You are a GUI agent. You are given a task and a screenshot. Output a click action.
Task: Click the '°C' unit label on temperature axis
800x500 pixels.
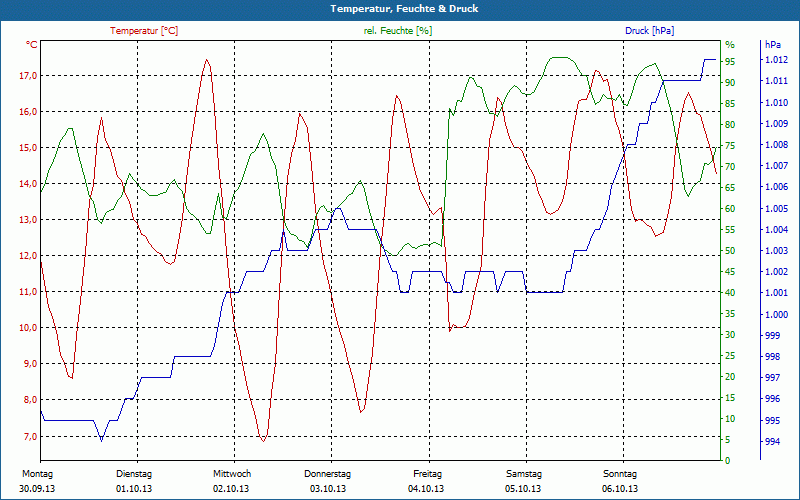pos(32,45)
